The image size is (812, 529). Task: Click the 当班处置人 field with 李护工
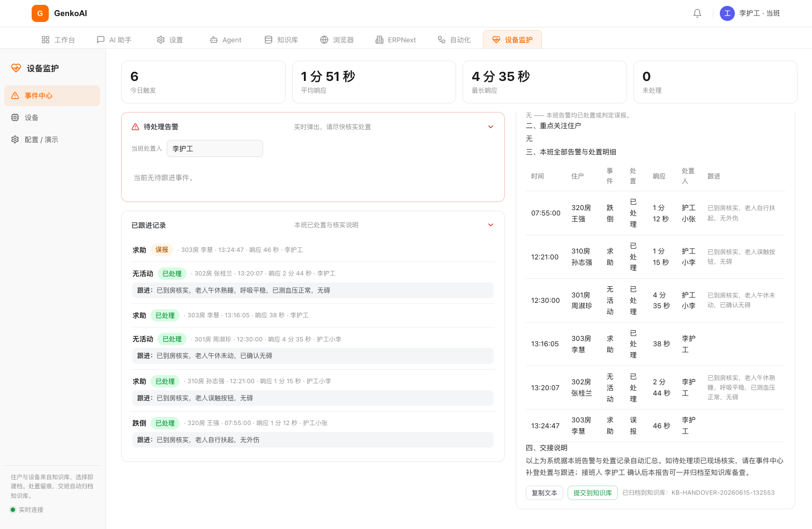click(x=215, y=148)
